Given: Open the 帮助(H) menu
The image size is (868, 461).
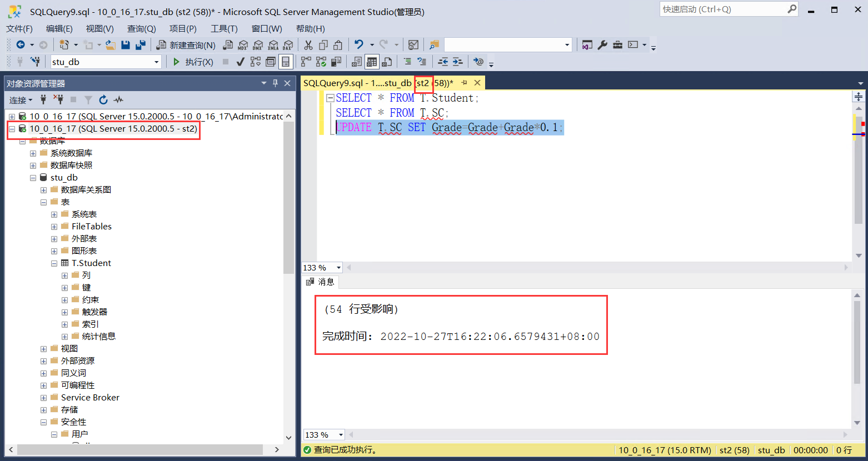Looking at the screenshot, I should point(311,29).
